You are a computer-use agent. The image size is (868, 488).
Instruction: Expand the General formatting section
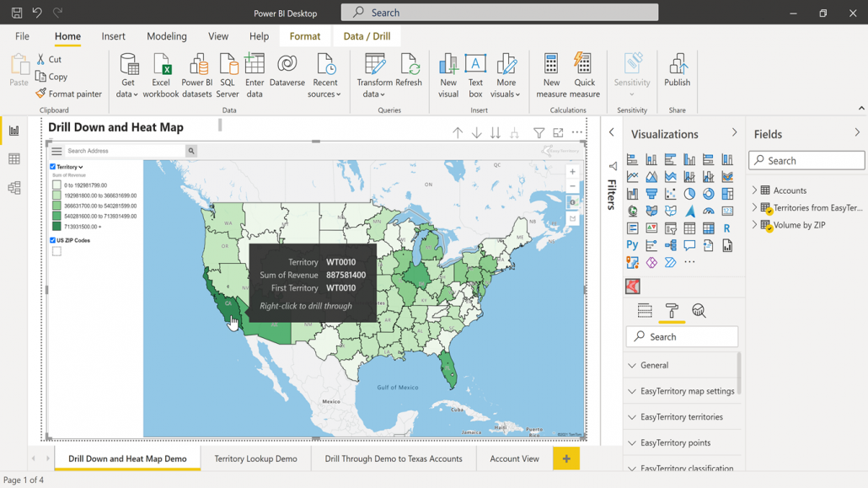click(682, 365)
